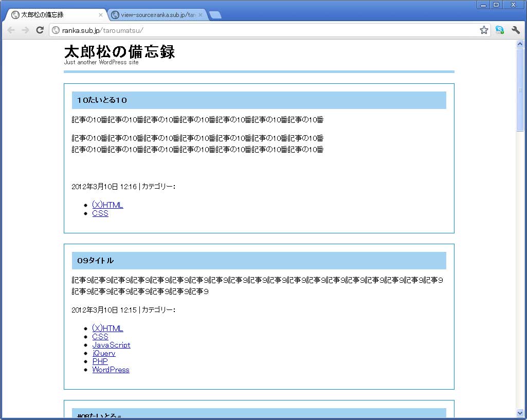Close the 太郎松の備忘録 tab

(100, 15)
